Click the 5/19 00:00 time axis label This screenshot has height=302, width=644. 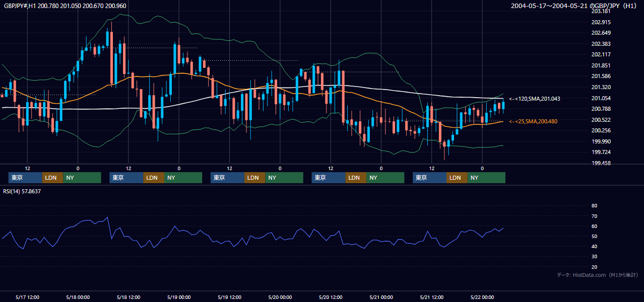(179, 297)
